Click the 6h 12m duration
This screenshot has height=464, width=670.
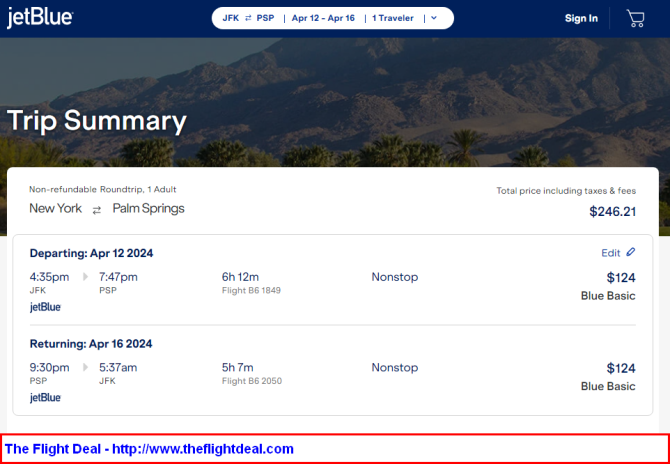(x=240, y=277)
